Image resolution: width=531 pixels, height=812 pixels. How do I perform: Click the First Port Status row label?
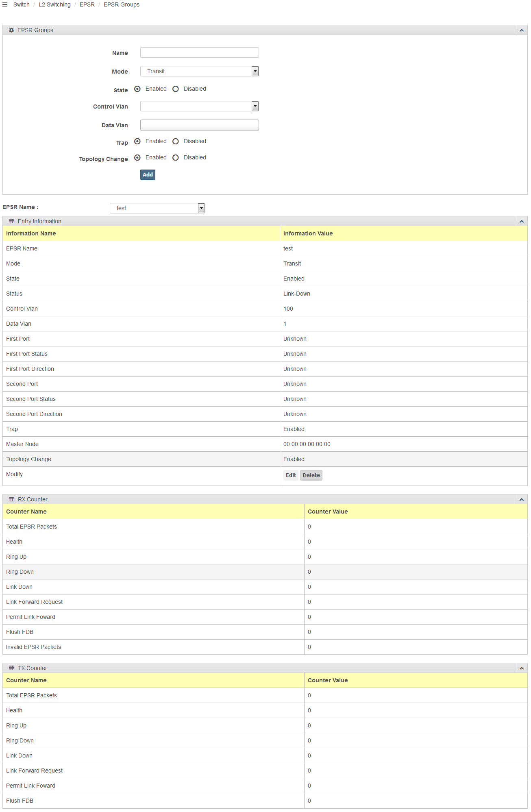pyautogui.click(x=27, y=354)
